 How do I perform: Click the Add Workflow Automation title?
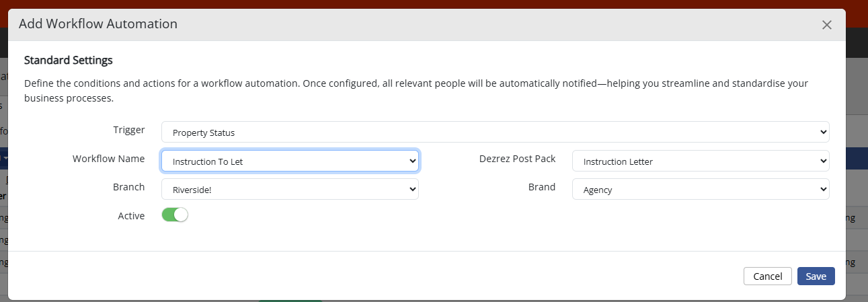point(98,24)
